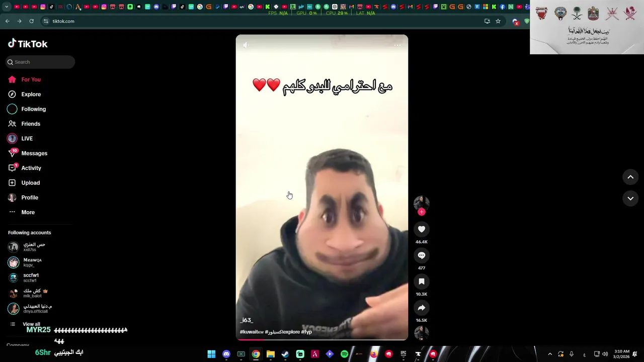Go to the previous video with the up arrow
The height and width of the screenshot is (362, 644).
click(630, 177)
